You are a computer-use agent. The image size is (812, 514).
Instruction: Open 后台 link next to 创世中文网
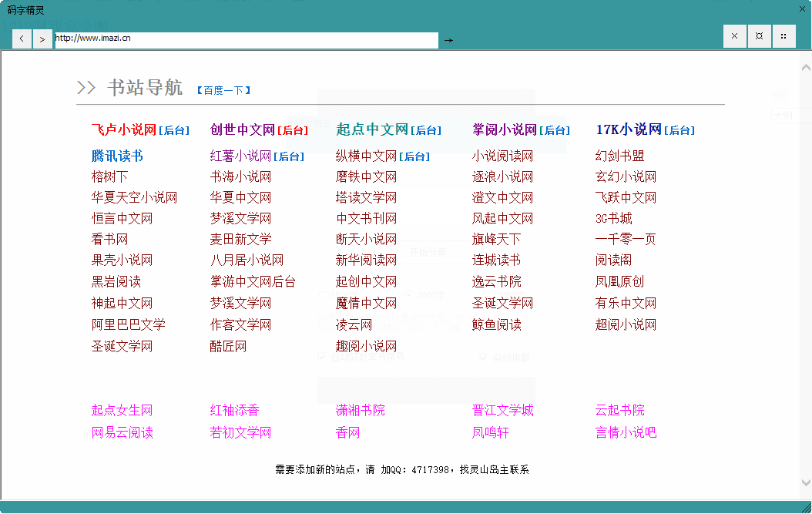click(293, 130)
